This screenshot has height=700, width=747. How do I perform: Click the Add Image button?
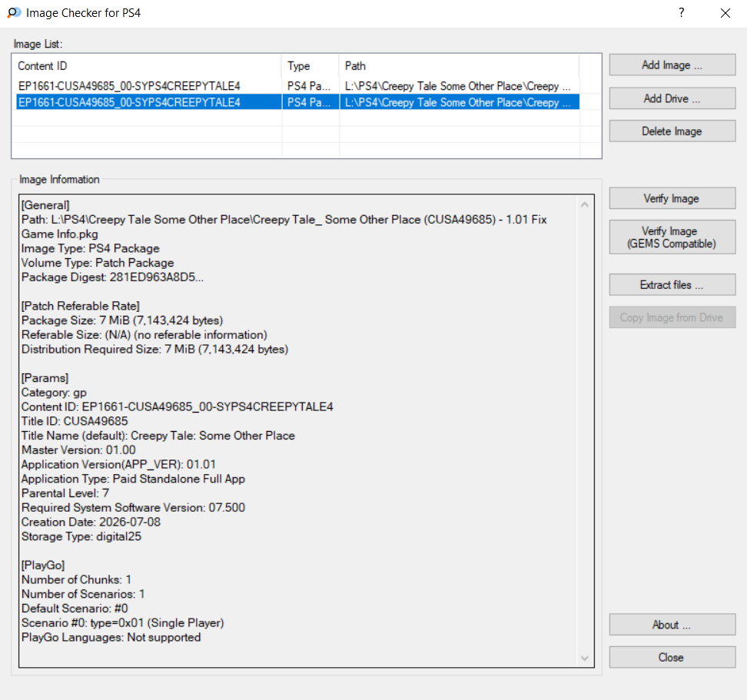point(672,65)
